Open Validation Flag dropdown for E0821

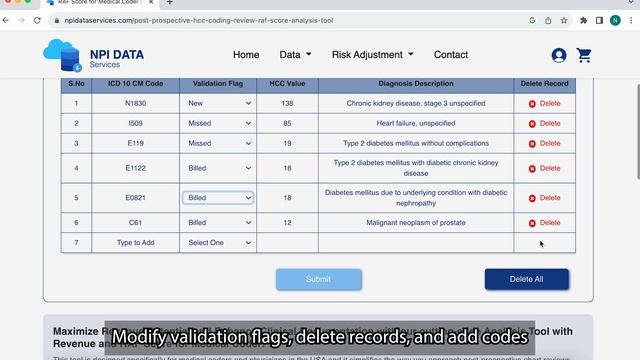pos(218,198)
